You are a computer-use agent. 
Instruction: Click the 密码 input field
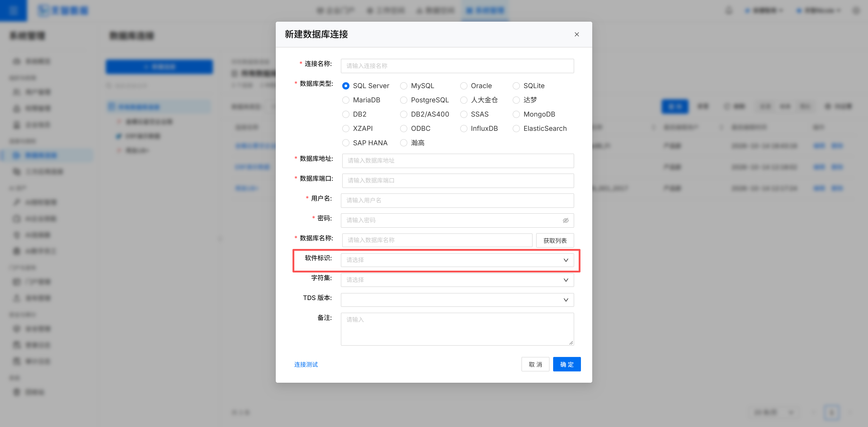(x=457, y=220)
